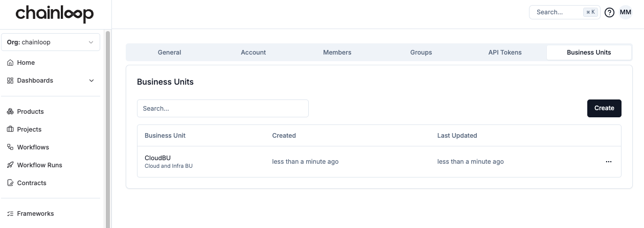Open Products page link
The height and width of the screenshot is (228, 644).
tap(31, 112)
